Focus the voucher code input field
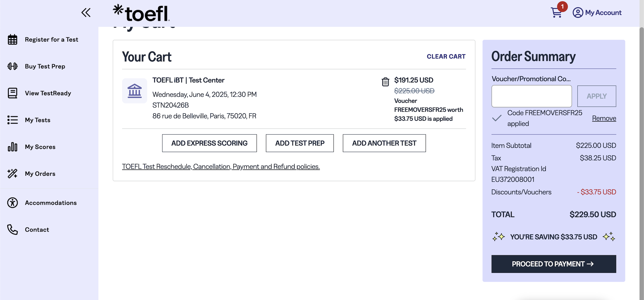This screenshot has height=300, width=644. click(531, 96)
